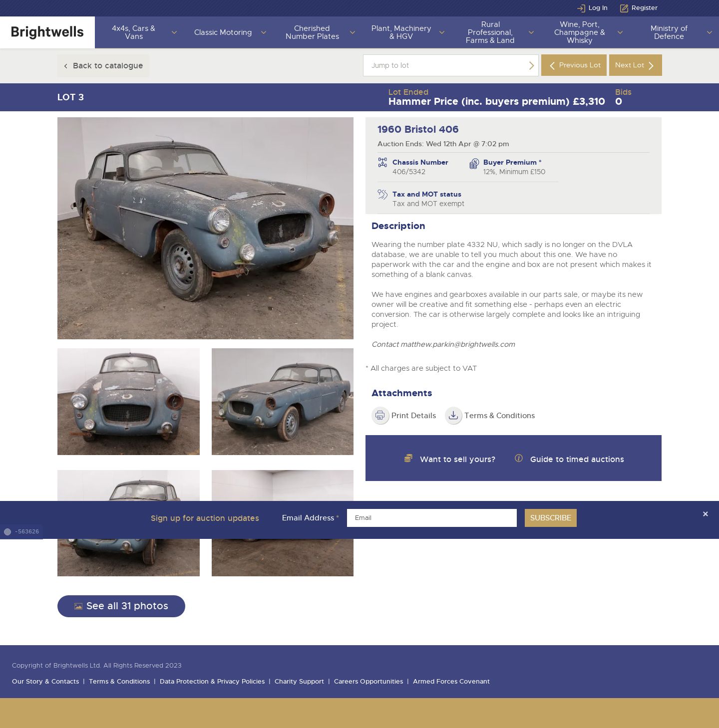The height and width of the screenshot is (728, 719).
Task: Click the Buyer Premium icon
Action: coord(474,164)
